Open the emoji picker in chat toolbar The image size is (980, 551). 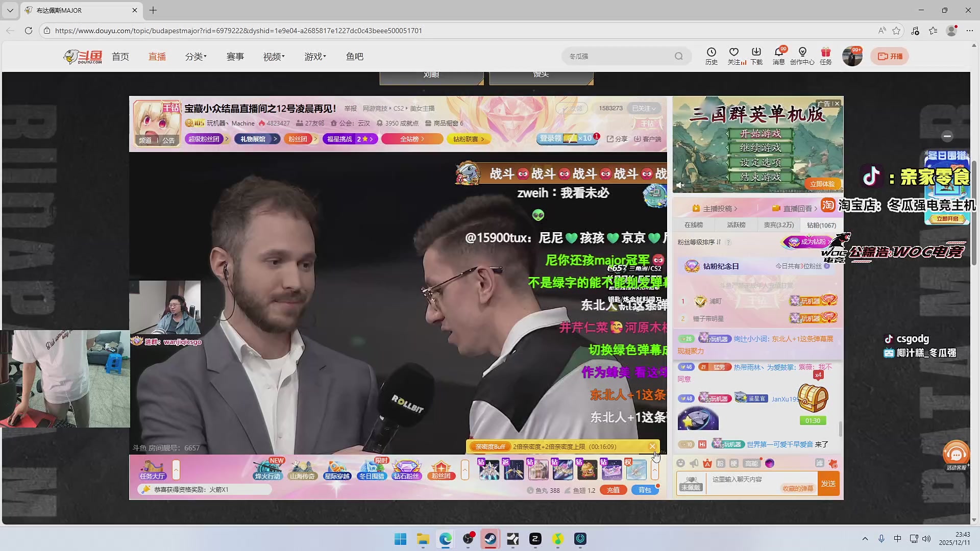coord(681,463)
